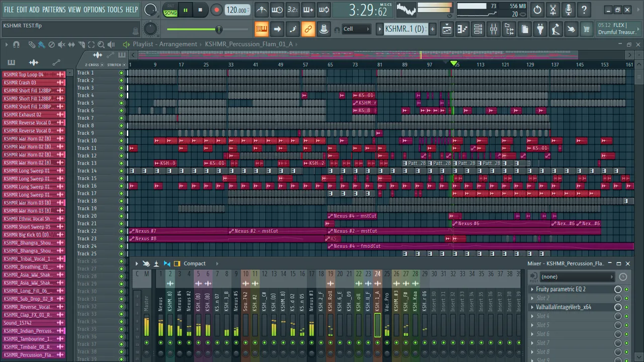This screenshot has height=362, width=644.
Task: Toggle the orange link multilink controllers button
Action: [x=308, y=29]
